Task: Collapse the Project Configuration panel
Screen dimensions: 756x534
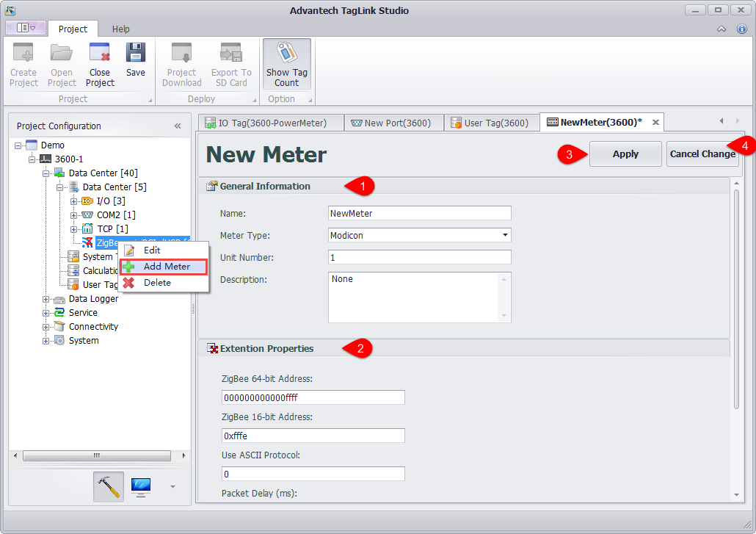Action: [178, 126]
